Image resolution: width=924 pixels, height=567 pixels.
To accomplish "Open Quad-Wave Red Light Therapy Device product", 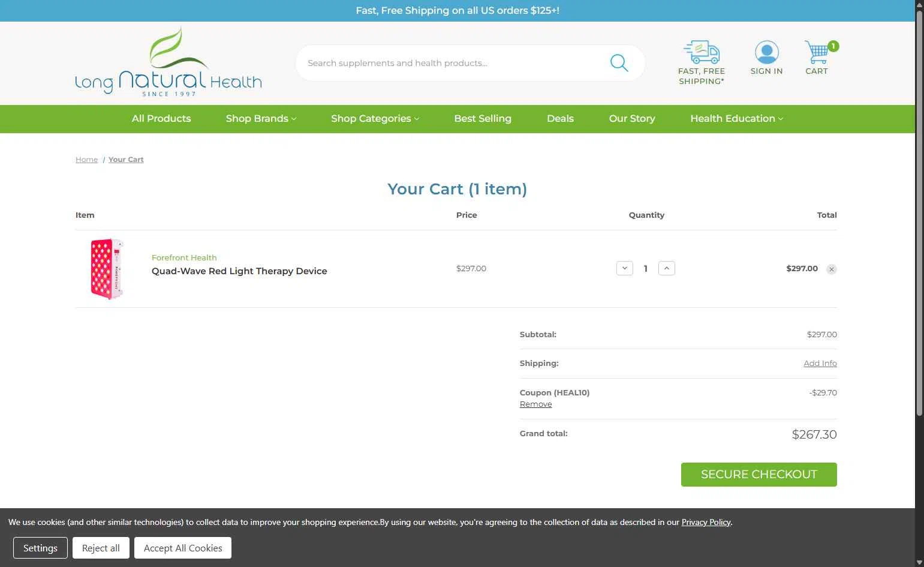I will (239, 271).
